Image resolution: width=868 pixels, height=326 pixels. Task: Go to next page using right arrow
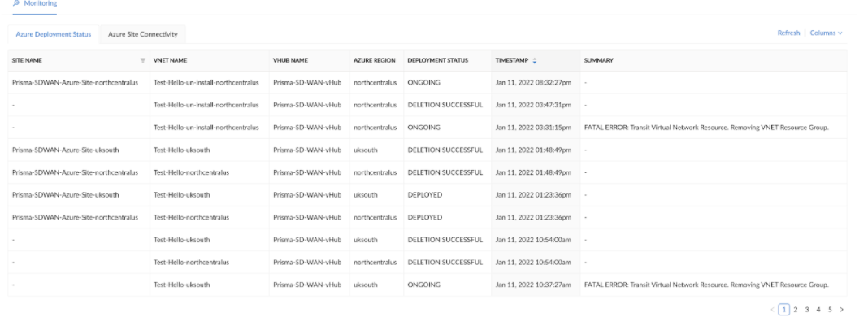coord(842,310)
